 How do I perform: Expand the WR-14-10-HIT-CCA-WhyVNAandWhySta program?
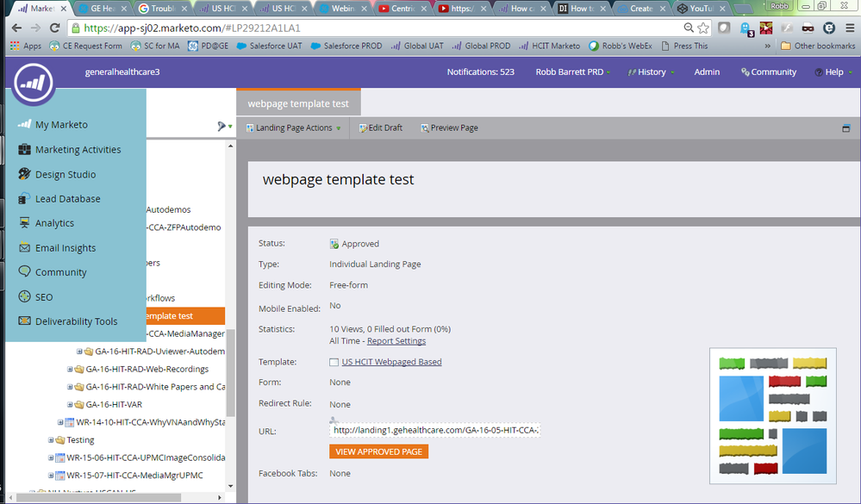[x=60, y=422]
